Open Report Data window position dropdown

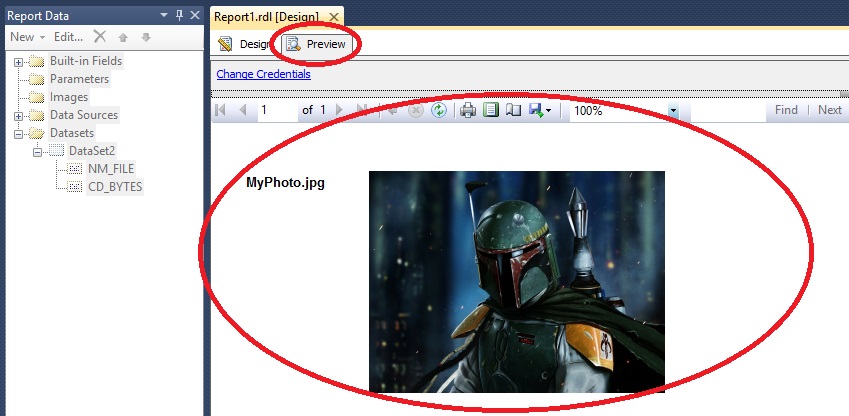click(x=164, y=16)
